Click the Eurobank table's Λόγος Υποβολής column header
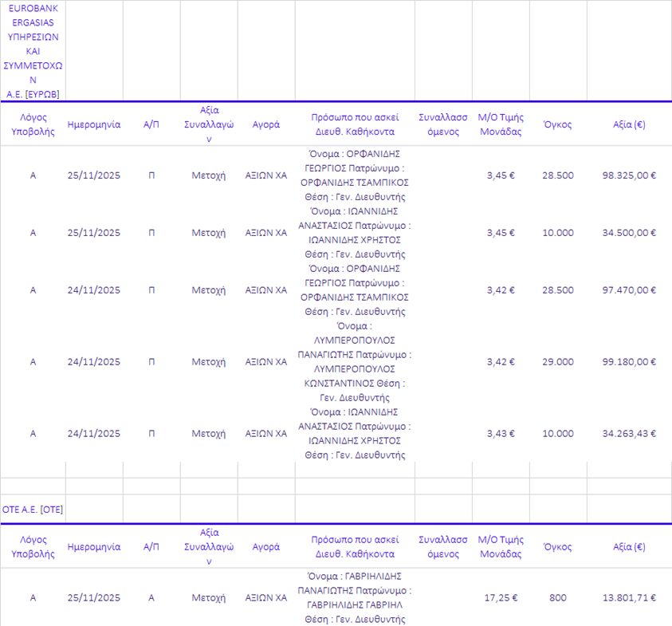The height and width of the screenshot is (626, 672). 33,124
